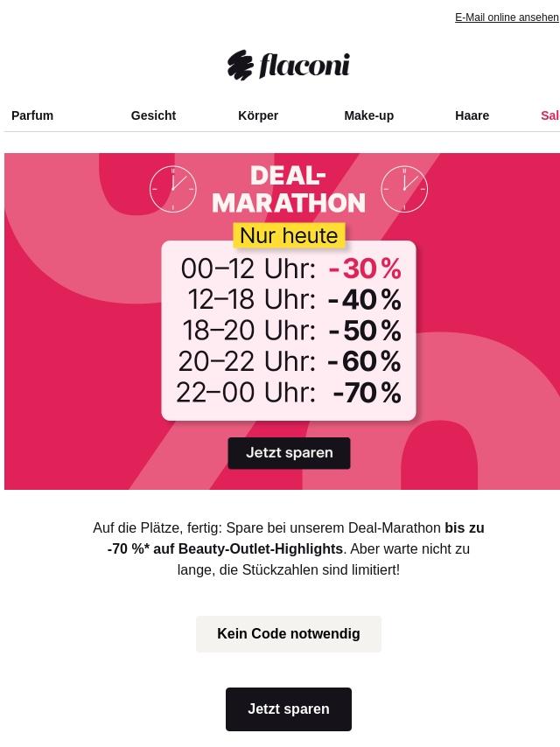Click the DEAL-MARATHON banner headline
The height and width of the screenshot is (747, 560).
[289, 189]
